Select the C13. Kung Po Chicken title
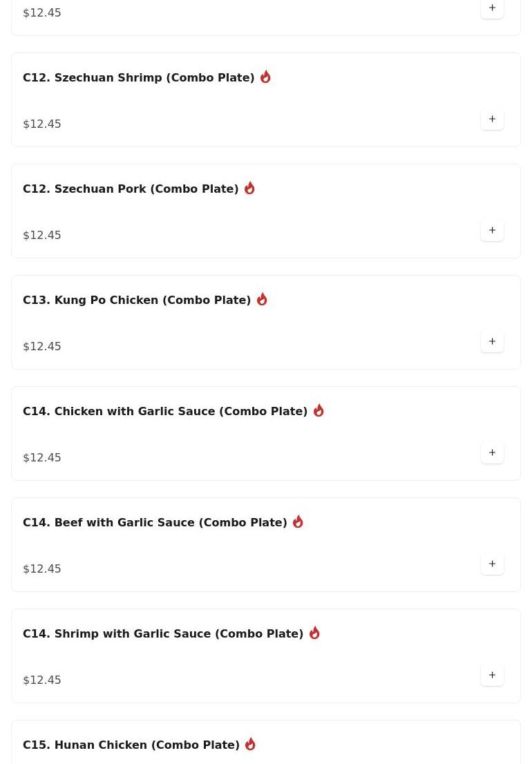The image size is (532, 764). 137,300
